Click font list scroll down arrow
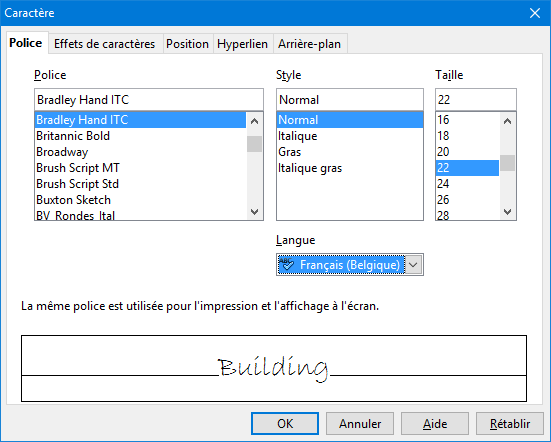This screenshot has height=442, width=551. point(254,212)
